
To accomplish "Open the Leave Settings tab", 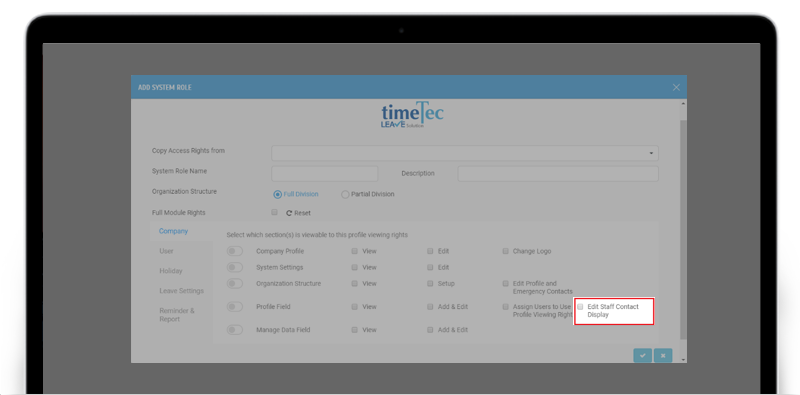I will click(x=181, y=291).
